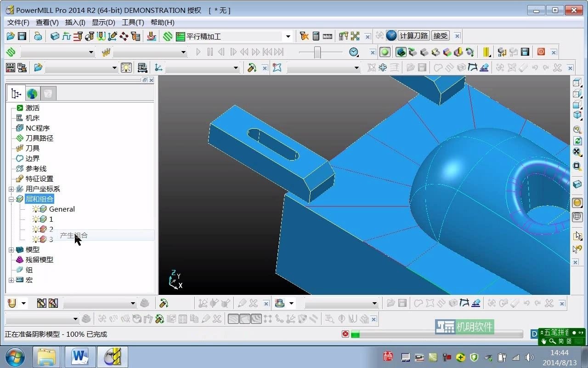Open the active tool dropdown

point(183,52)
